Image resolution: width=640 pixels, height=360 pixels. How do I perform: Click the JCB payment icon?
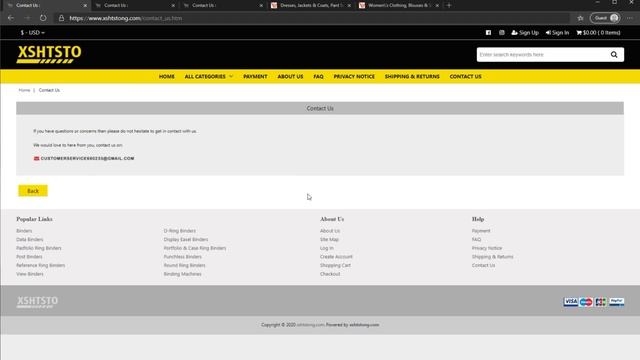pos(601,302)
